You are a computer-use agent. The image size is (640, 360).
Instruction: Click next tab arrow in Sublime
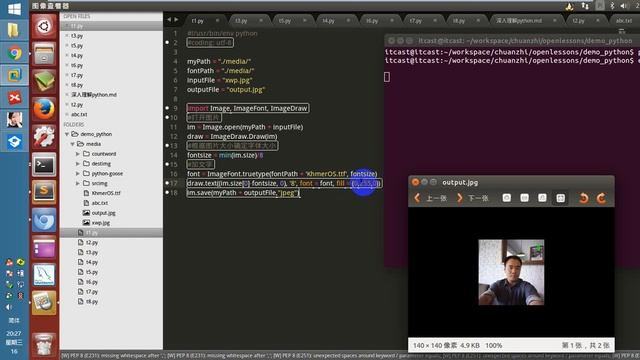[x=176, y=19]
